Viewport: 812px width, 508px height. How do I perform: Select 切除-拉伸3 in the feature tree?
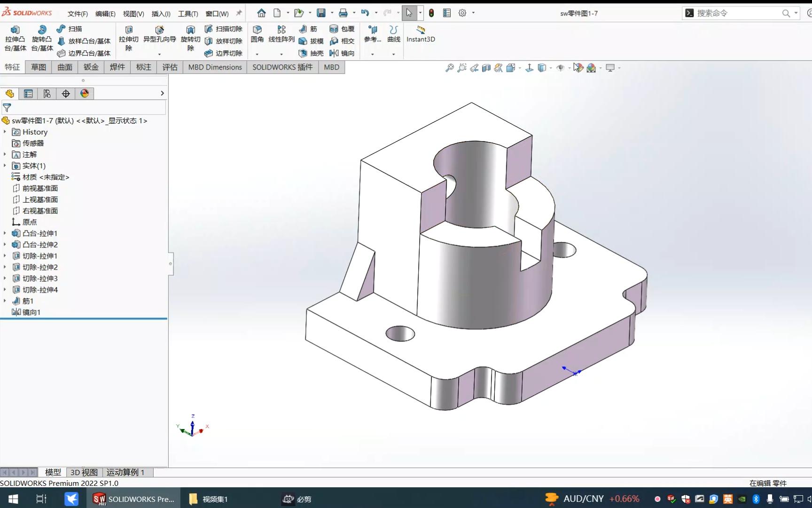[40, 278]
